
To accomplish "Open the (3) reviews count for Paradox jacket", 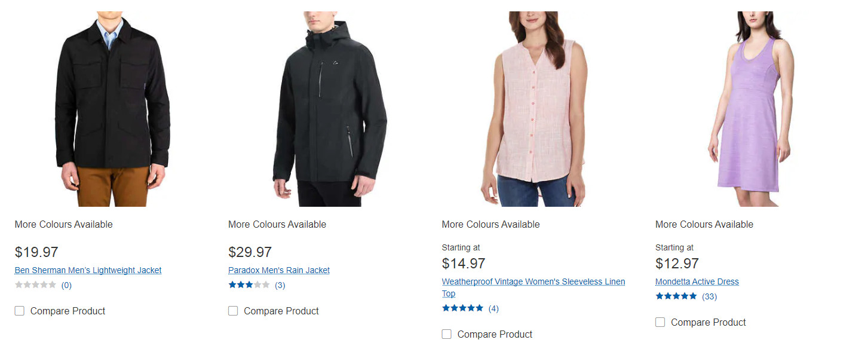I will click(x=280, y=285).
